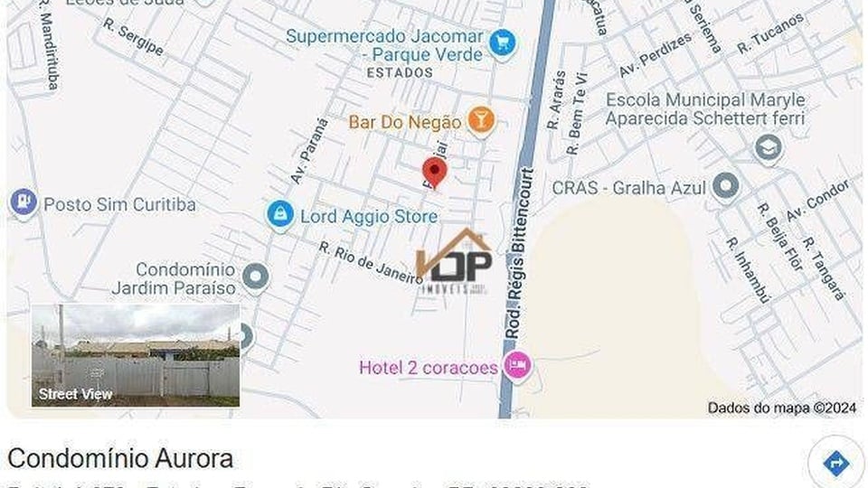This screenshot has height=488, width=868.
Task: Select the Rod. Régis Bittencourt highway label
Action: (x=521, y=253)
